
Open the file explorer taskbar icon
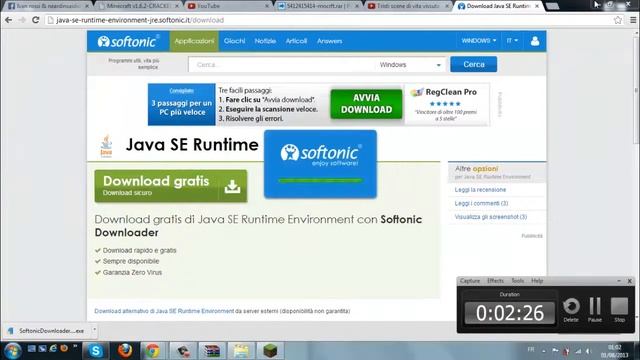click(241, 351)
